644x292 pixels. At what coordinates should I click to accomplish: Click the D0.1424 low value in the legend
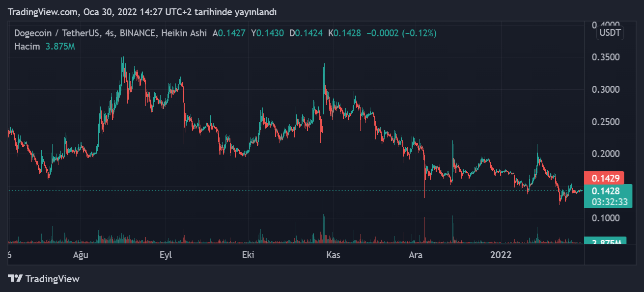(x=306, y=33)
